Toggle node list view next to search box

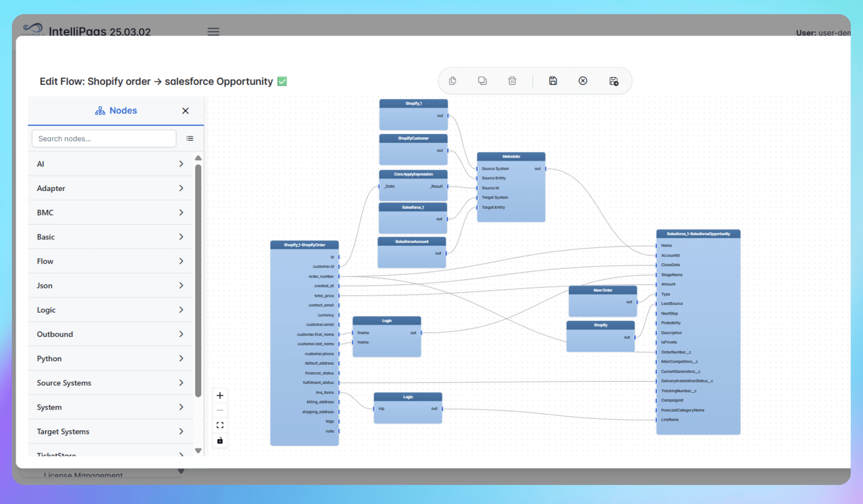(x=190, y=138)
